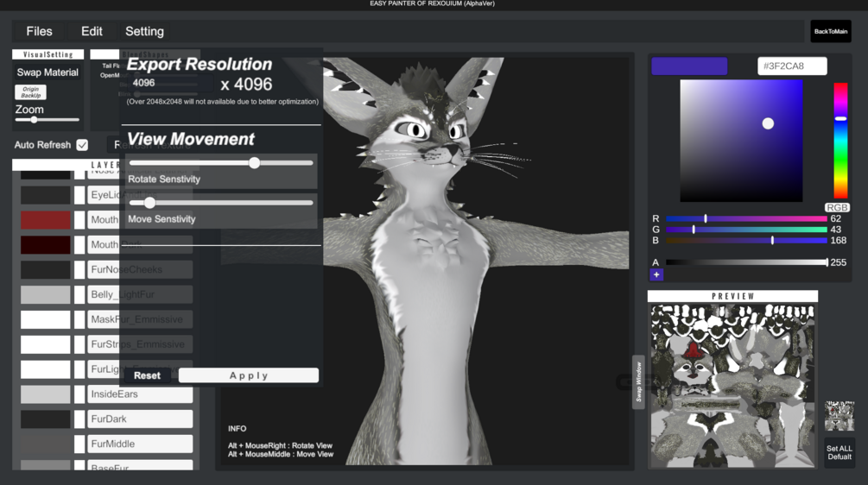Toggle the Auto Refresh checkbox
This screenshot has height=485, width=868.
click(83, 145)
